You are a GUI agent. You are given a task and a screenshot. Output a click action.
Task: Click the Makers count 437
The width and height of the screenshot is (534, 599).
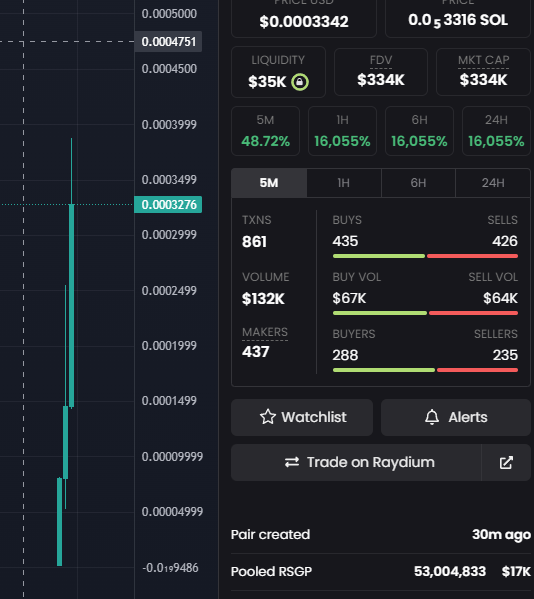[x=256, y=352]
